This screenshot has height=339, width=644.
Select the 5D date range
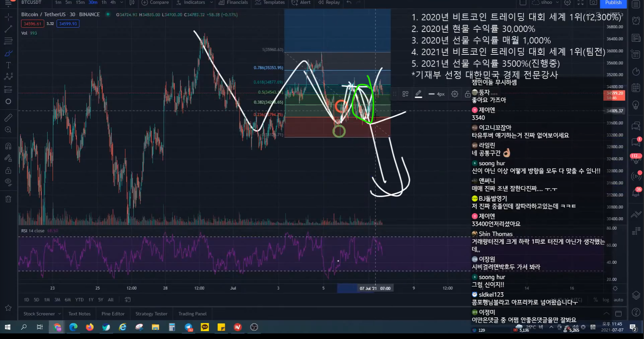pyautogui.click(x=36, y=300)
